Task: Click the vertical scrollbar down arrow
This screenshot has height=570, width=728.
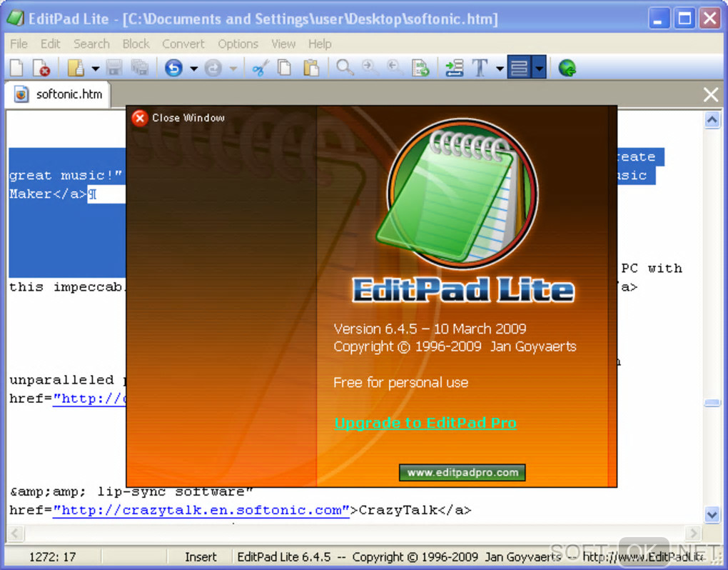Action: pyautogui.click(x=712, y=514)
